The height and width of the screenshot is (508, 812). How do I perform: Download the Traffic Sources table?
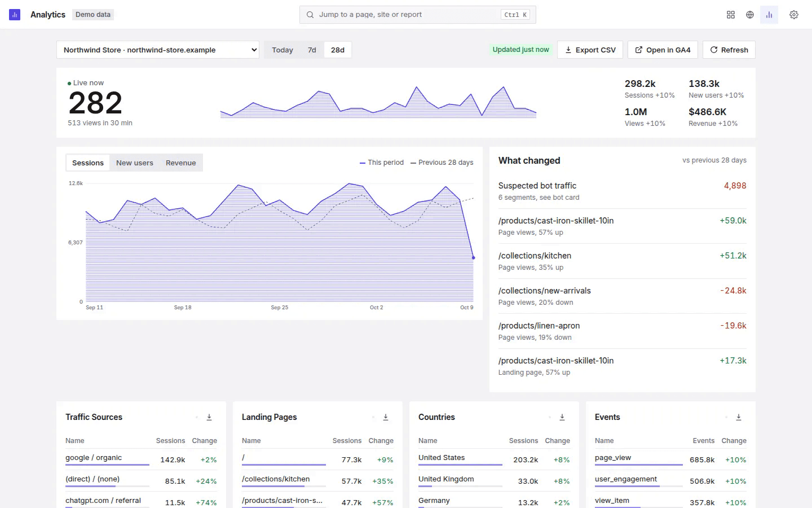209,417
